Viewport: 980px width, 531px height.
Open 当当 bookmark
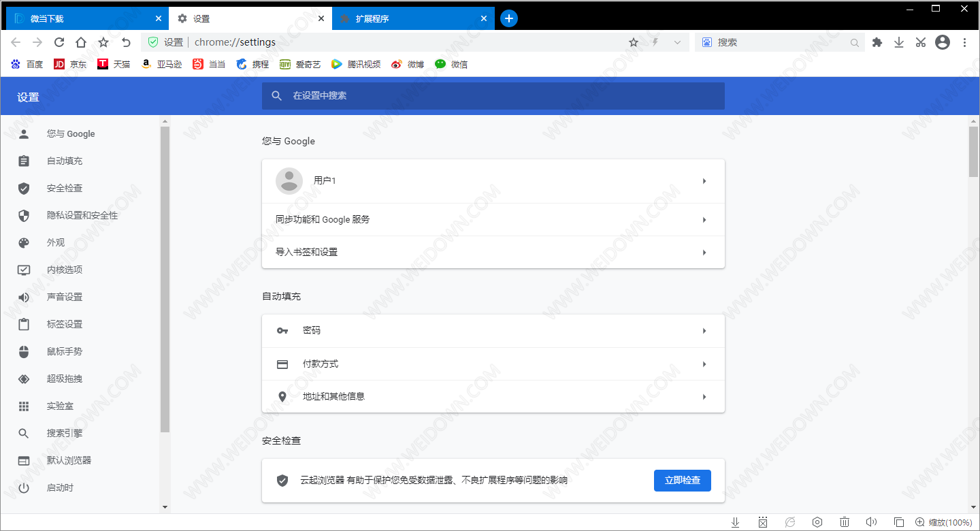pyautogui.click(x=209, y=64)
